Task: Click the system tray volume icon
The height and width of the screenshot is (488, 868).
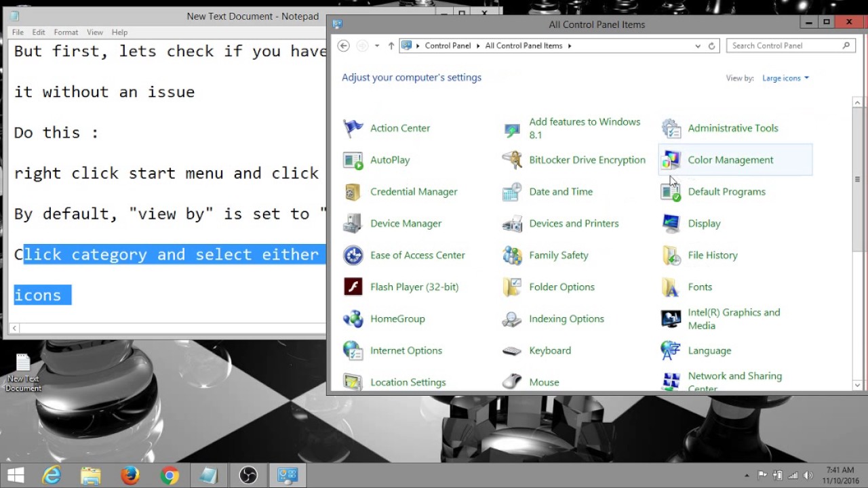Action: 808,475
